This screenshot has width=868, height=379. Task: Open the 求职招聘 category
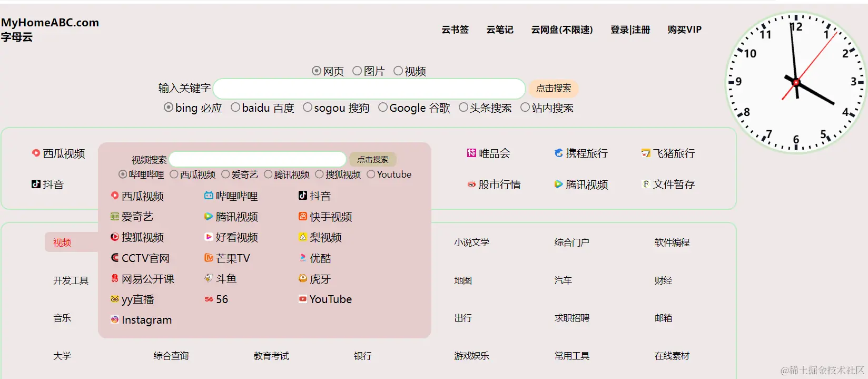pyautogui.click(x=572, y=318)
